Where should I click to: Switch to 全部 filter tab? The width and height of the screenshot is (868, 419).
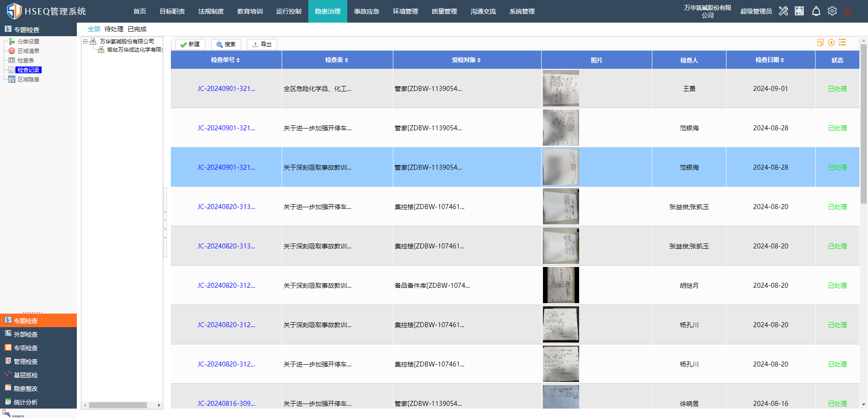tap(94, 29)
